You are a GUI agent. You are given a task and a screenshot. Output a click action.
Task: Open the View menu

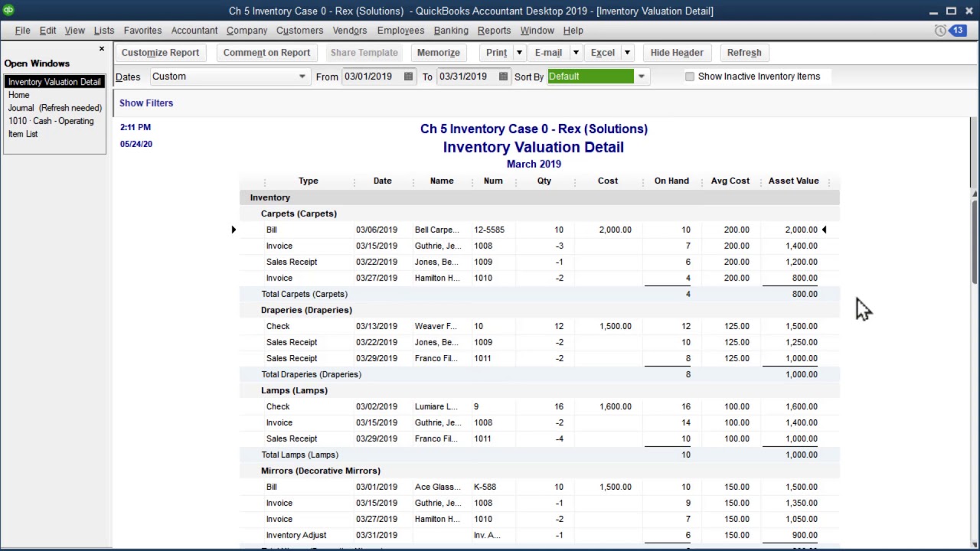click(74, 31)
